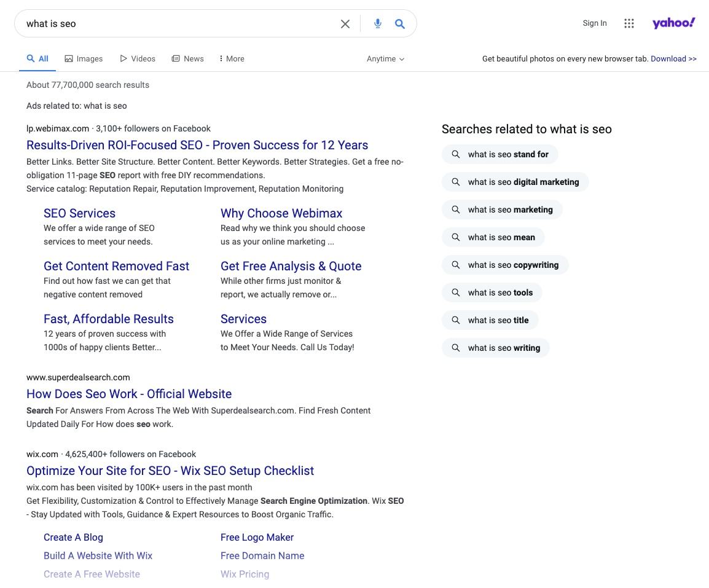Open the Build A Website With Wix sitelink
709x588 pixels.
[x=98, y=556]
